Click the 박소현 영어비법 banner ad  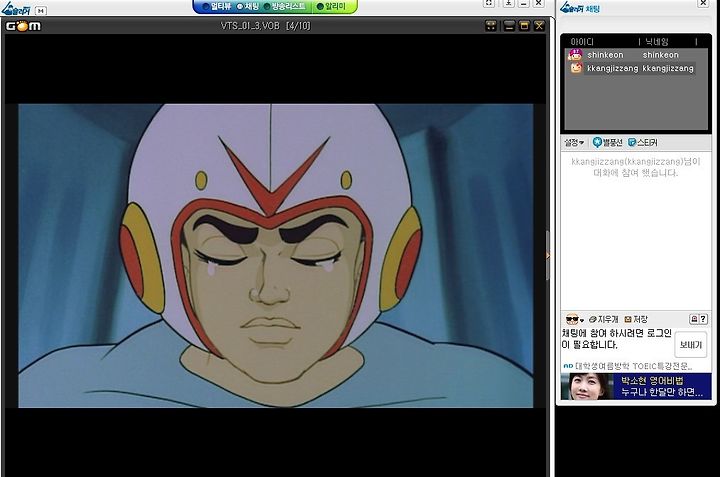pos(636,386)
